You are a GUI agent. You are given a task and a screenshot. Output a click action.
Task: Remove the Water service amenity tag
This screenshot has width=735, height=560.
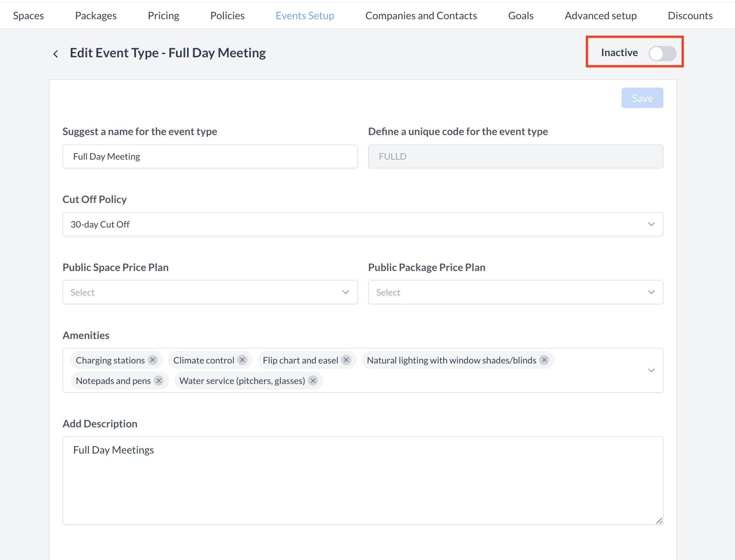[313, 381]
